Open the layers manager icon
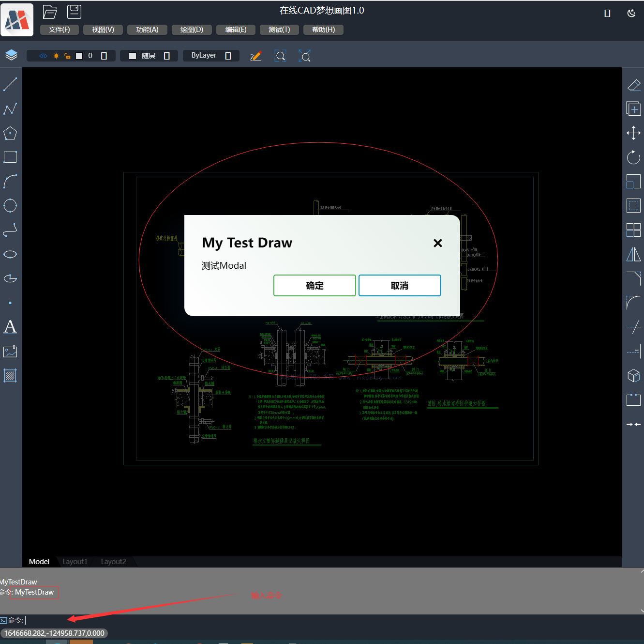The image size is (644, 644). point(11,55)
